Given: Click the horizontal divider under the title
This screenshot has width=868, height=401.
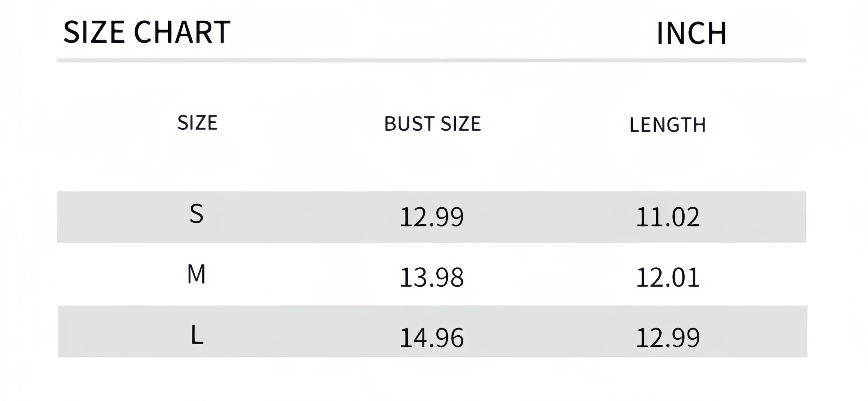Looking at the screenshot, I should [x=432, y=60].
